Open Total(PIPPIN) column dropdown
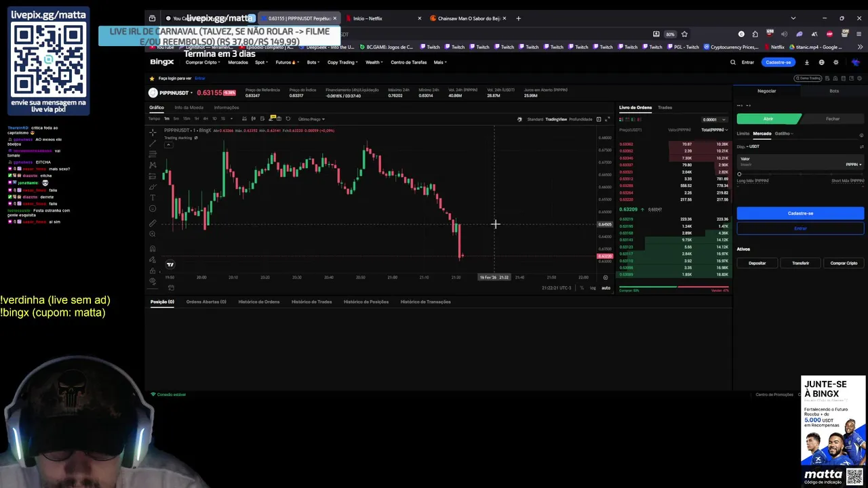This screenshot has width=868, height=488. (x=715, y=130)
